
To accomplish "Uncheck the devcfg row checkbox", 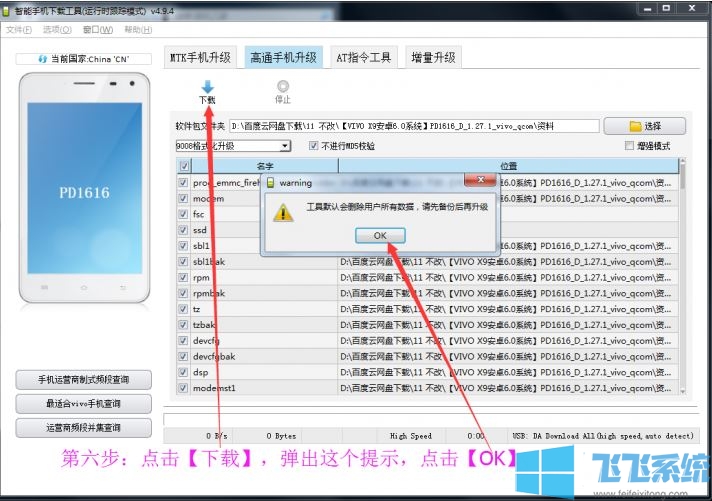I will 183,341.
